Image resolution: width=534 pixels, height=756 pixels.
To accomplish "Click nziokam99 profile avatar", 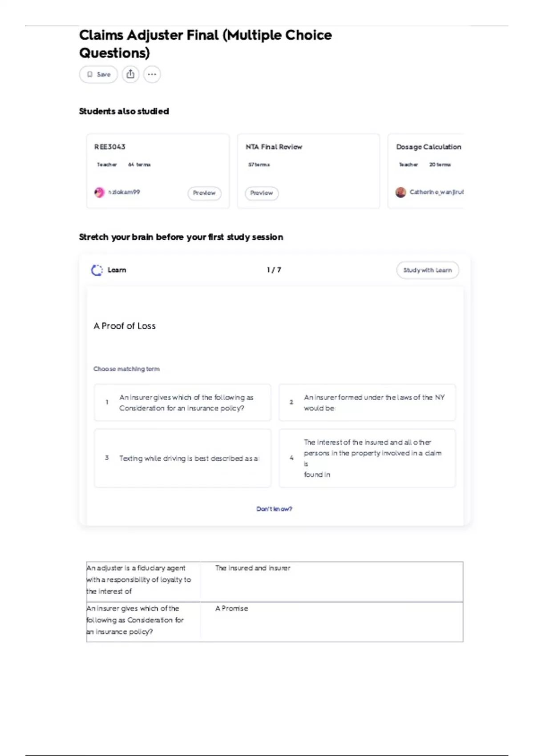I will 99,192.
